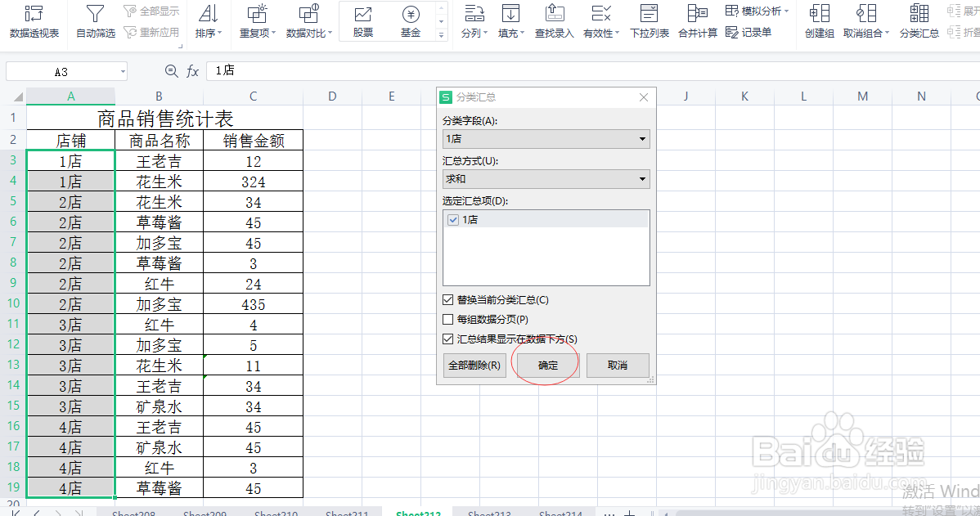Click 确定 to confirm subtotal

pyautogui.click(x=548, y=366)
